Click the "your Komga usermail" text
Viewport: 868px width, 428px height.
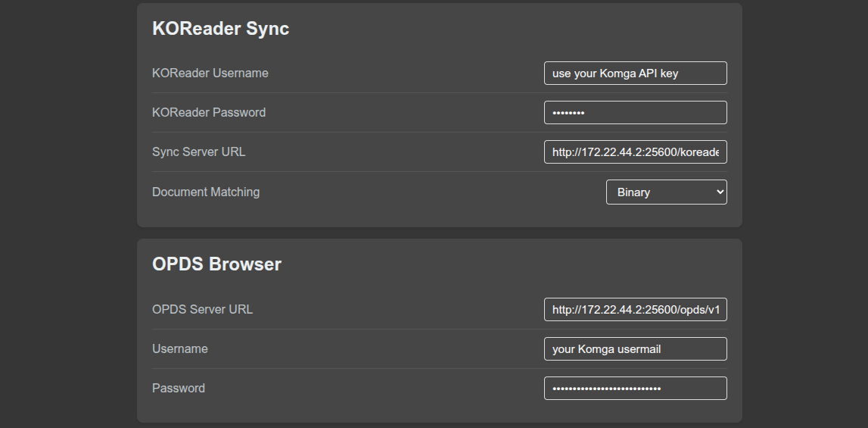(606, 349)
